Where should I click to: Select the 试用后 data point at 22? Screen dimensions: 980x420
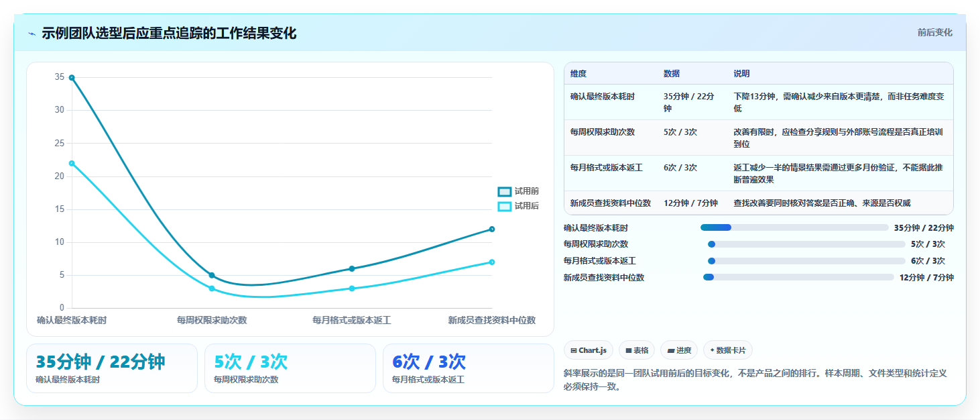(x=72, y=163)
